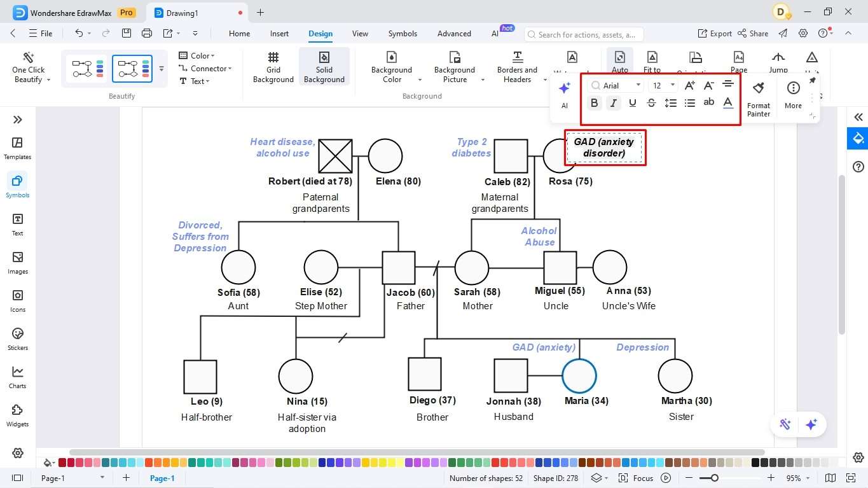Toggle Strikethrough formatting
Screen dimensions: 868x488
pos(651,103)
